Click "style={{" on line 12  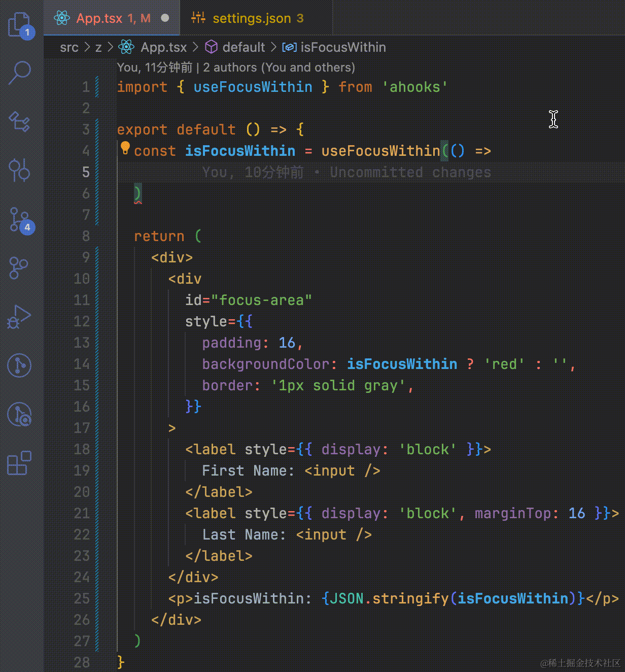[x=219, y=321]
